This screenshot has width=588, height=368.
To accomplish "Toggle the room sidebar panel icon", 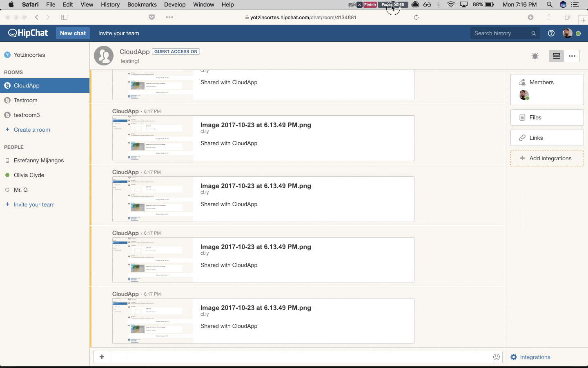I will 556,56.
